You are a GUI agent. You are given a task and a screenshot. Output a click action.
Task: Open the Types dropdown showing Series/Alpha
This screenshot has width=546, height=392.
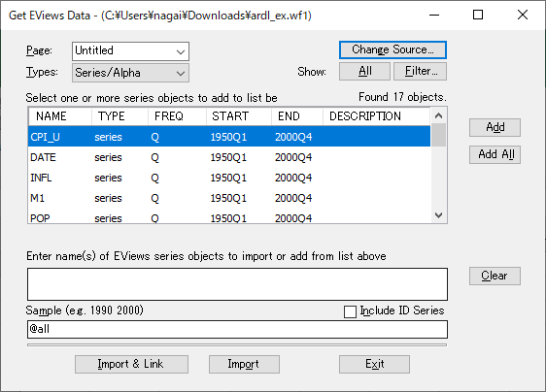130,73
